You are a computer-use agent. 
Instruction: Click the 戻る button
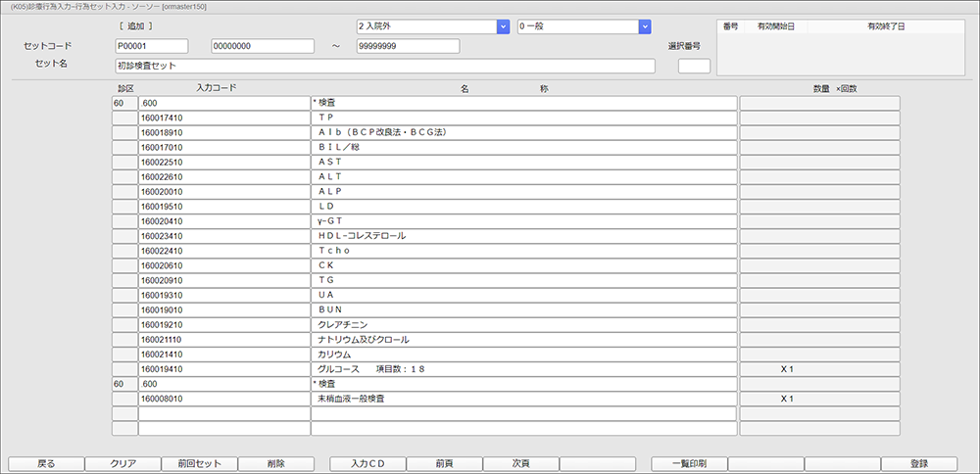[x=45, y=463]
